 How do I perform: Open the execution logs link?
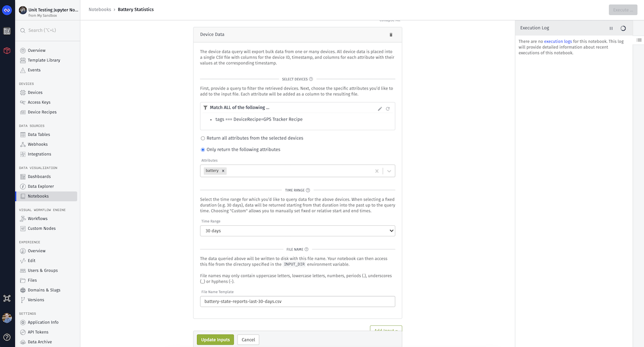point(557,41)
